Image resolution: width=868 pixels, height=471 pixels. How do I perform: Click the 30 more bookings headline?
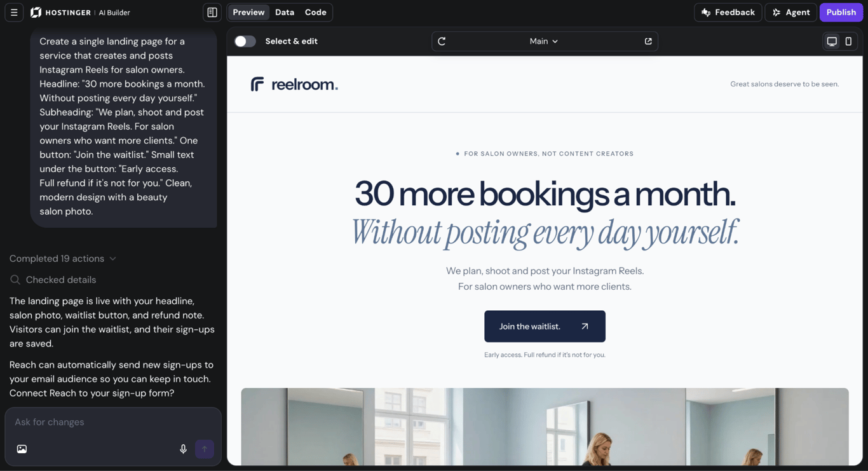(545, 193)
